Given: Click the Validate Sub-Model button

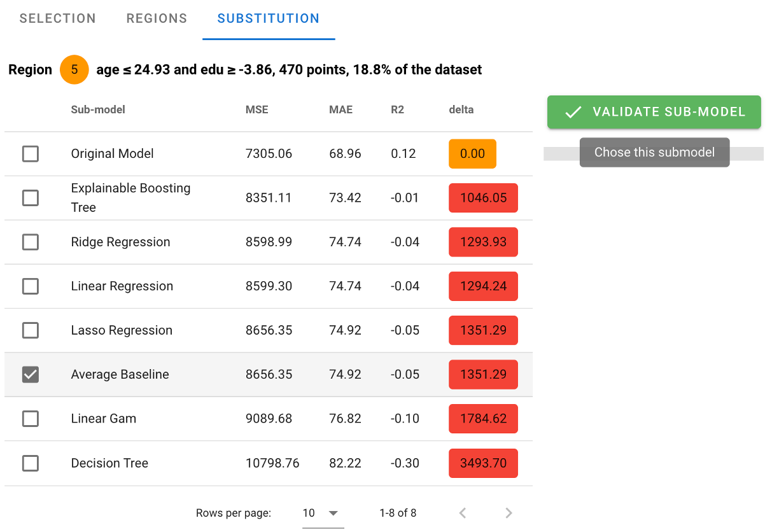Looking at the screenshot, I should click(654, 112).
